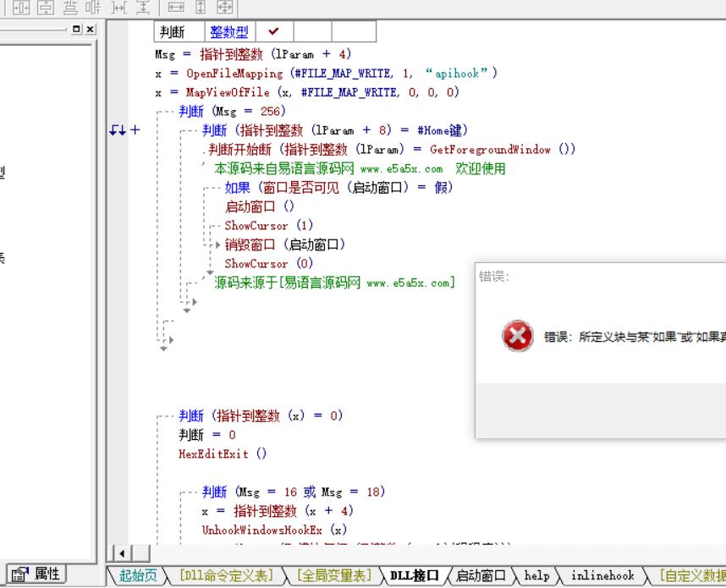
Task: Click the 判断 (Msg = 256) line
Action: tap(232, 111)
